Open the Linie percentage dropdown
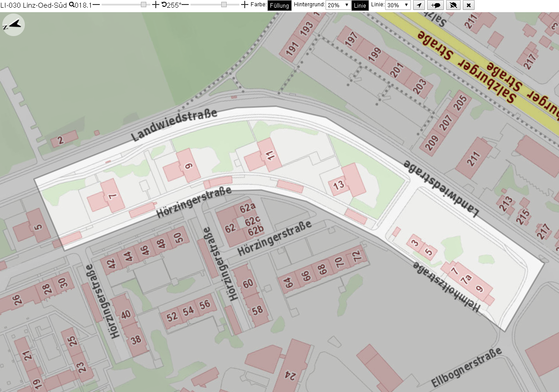 pos(398,5)
